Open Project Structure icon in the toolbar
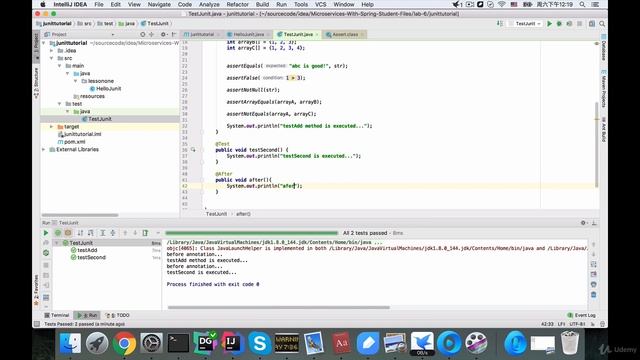This screenshot has height=360, width=640. point(591,24)
